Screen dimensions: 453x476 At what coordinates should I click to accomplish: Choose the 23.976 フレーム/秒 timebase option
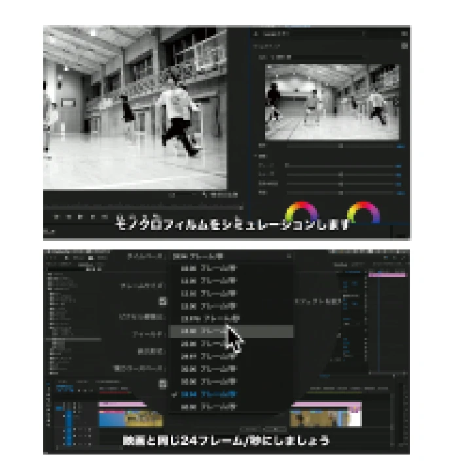[232, 319]
